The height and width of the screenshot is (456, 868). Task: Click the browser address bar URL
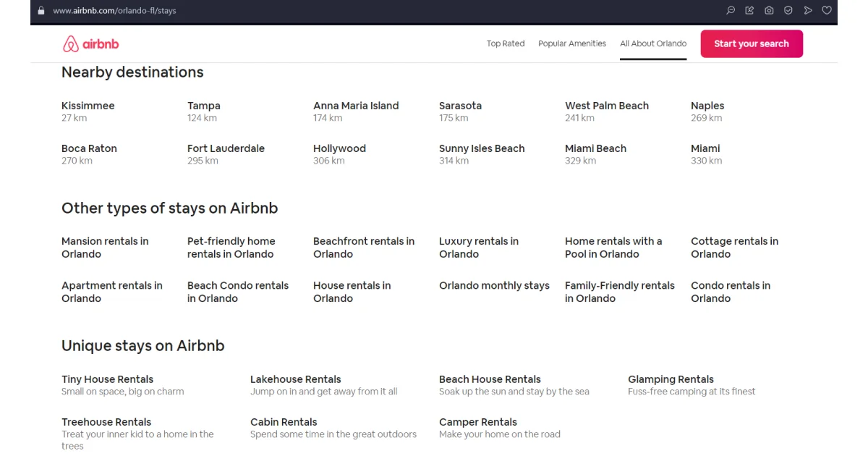pyautogui.click(x=114, y=11)
